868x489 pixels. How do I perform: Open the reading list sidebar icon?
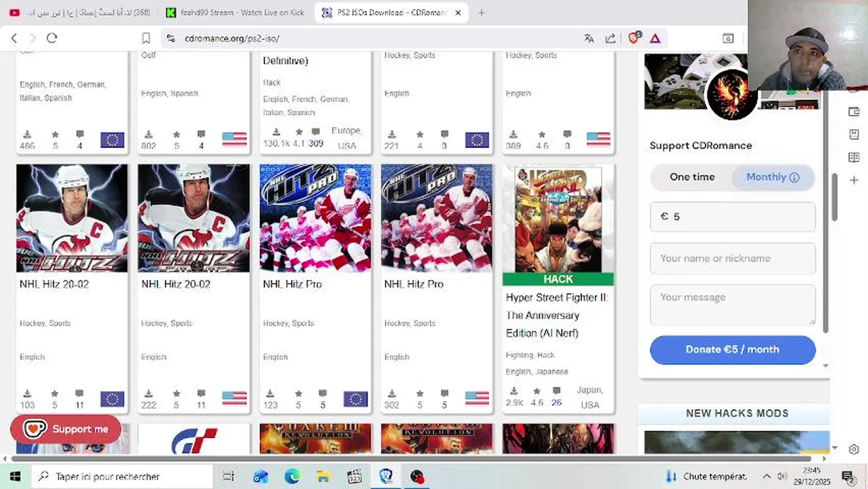[854, 158]
